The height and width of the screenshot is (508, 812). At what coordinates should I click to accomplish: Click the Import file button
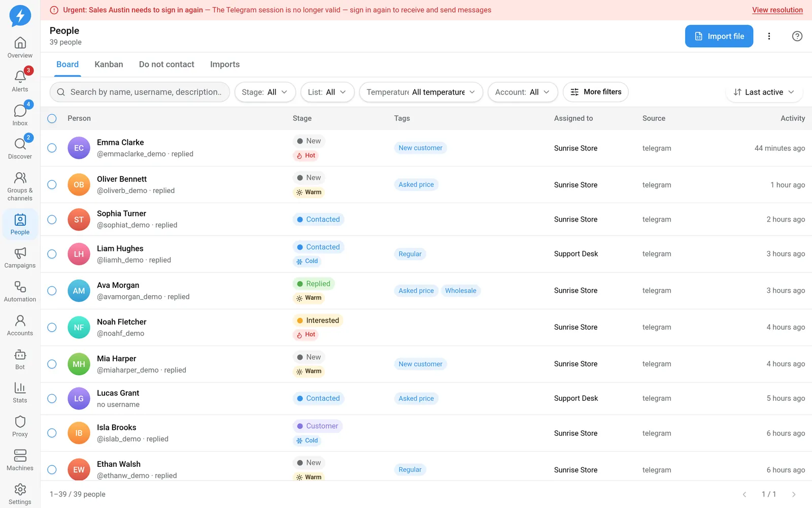(x=719, y=36)
